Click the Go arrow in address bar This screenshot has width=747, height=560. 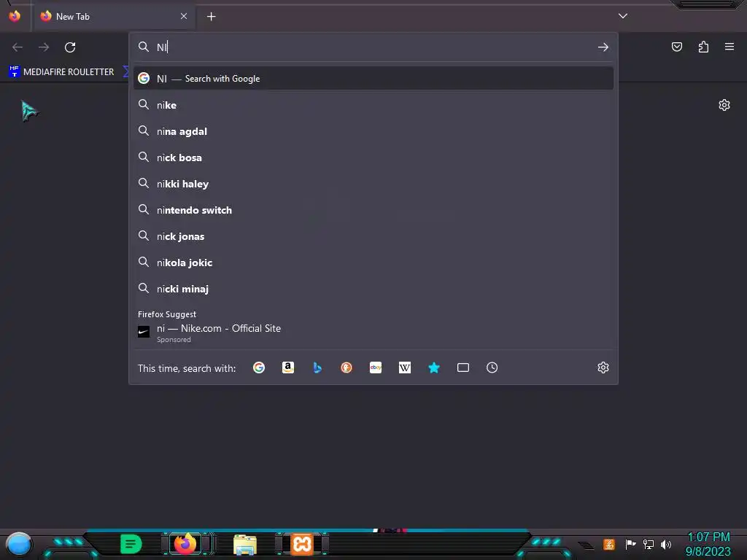603,47
